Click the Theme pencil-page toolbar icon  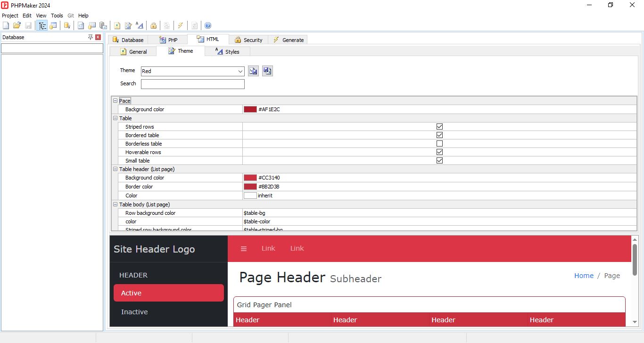pyautogui.click(x=128, y=25)
